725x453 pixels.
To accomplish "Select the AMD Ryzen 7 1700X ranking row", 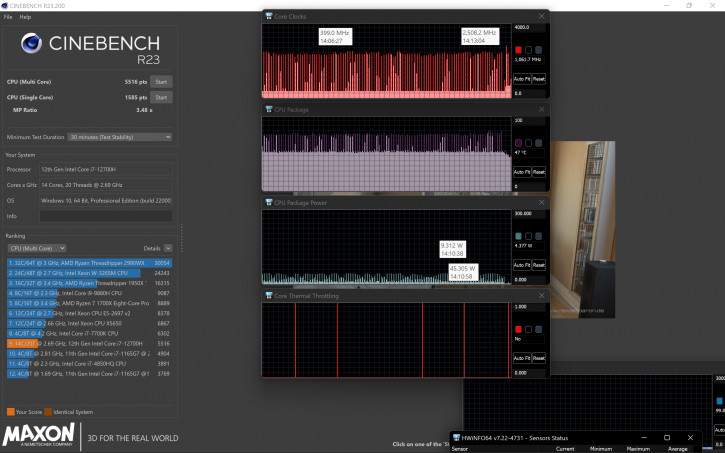I will [89, 303].
